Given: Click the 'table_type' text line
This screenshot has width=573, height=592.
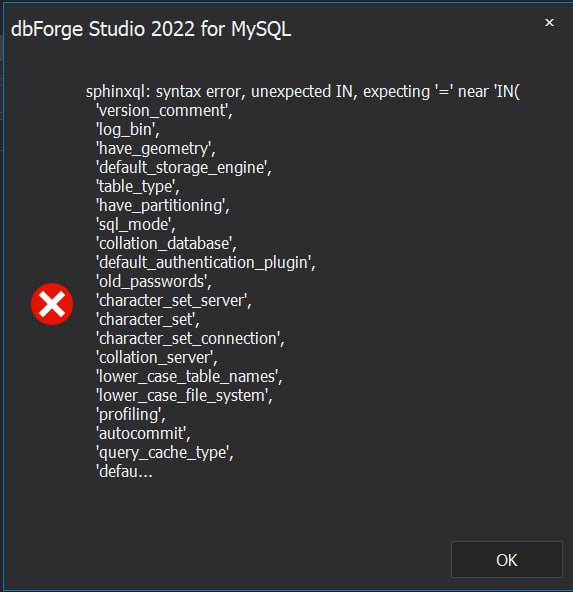Looking at the screenshot, I should point(138,187).
